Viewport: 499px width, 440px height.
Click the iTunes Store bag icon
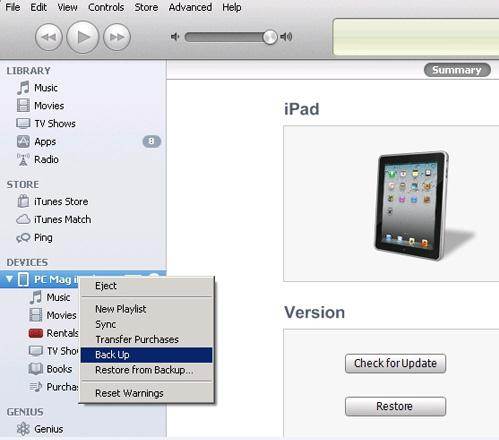23,201
